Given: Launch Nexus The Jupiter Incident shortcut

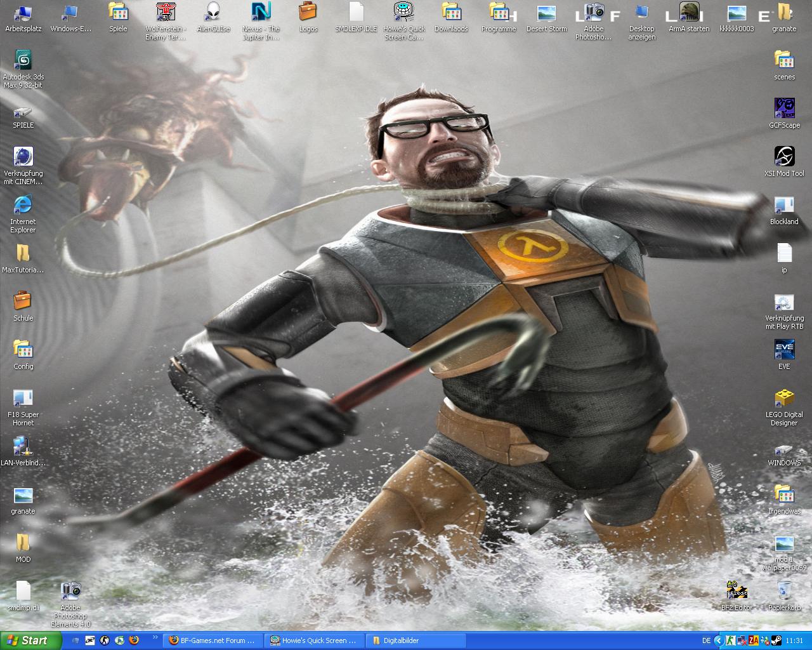Looking at the screenshot, I should (261, 21).
